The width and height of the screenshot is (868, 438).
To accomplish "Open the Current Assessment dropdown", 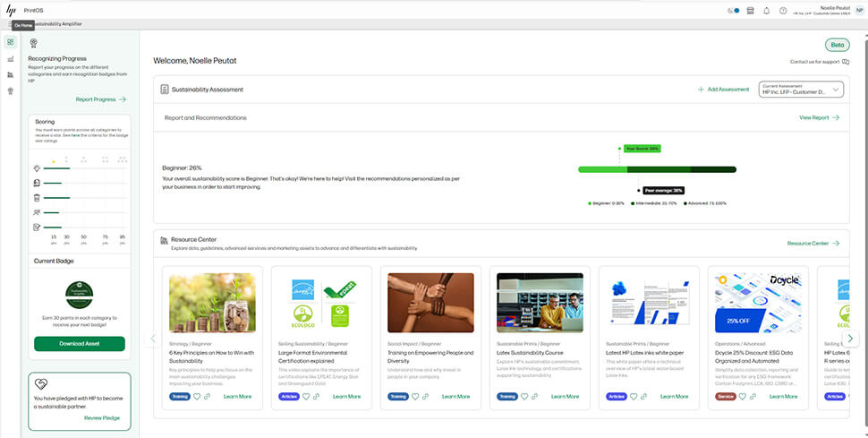I will coord(801,90).
